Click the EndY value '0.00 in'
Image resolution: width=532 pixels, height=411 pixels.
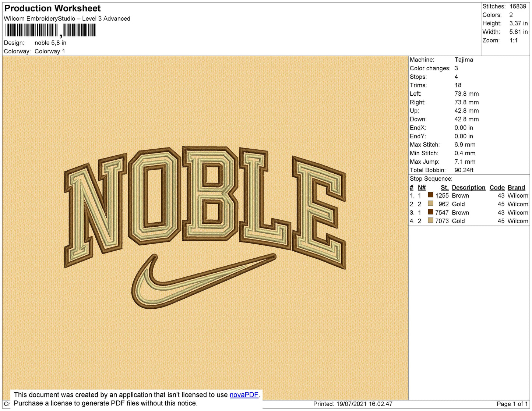(464, 136)
